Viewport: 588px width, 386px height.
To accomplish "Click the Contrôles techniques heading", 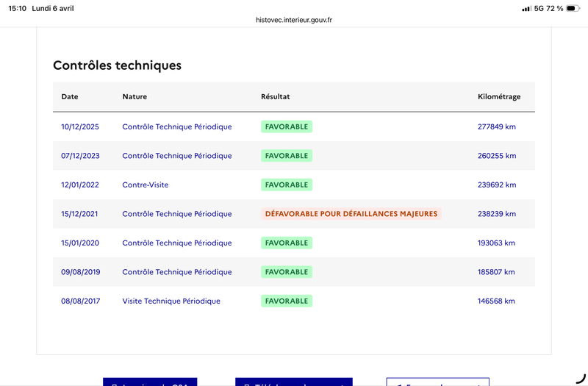I will 117,65.
